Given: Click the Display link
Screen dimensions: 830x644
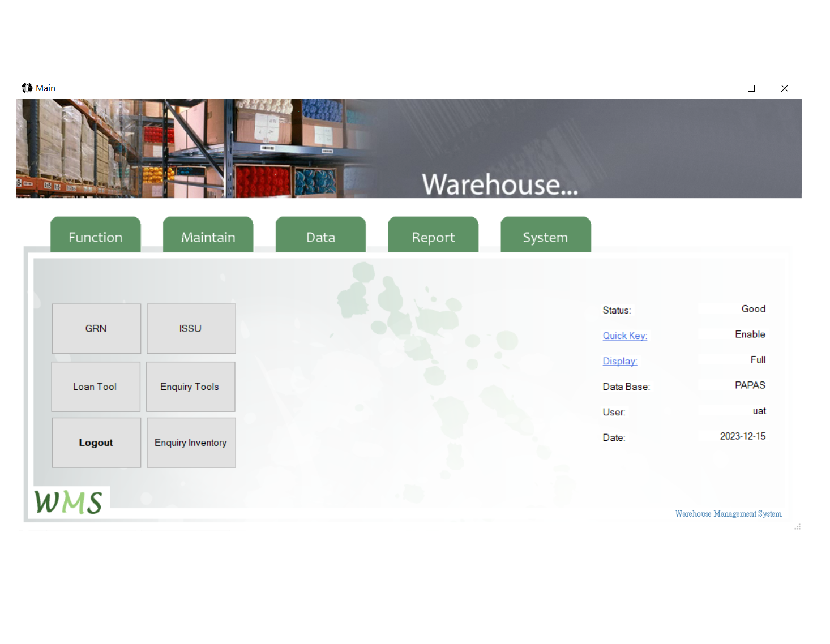Looking at the screenshot, I should [620, 361].
